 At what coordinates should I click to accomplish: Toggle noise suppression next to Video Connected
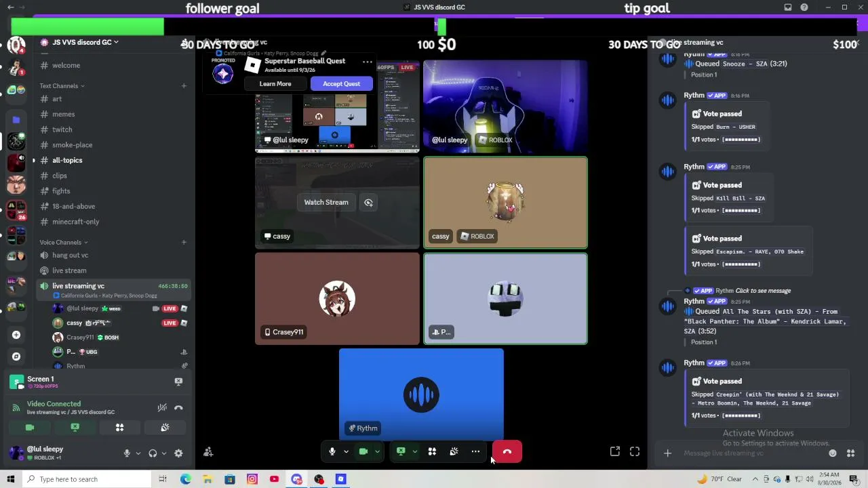pyautogui.click(x=162, y=407)
